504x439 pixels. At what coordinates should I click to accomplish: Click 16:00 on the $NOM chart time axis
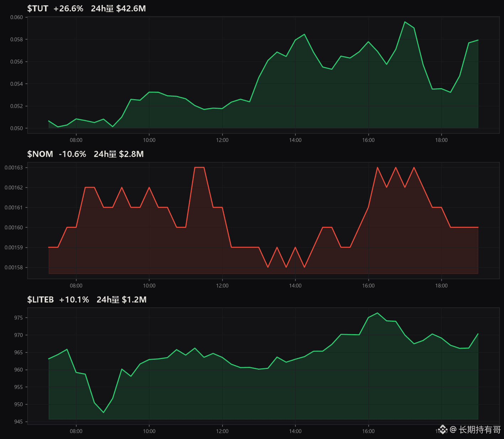click(368, 286)
